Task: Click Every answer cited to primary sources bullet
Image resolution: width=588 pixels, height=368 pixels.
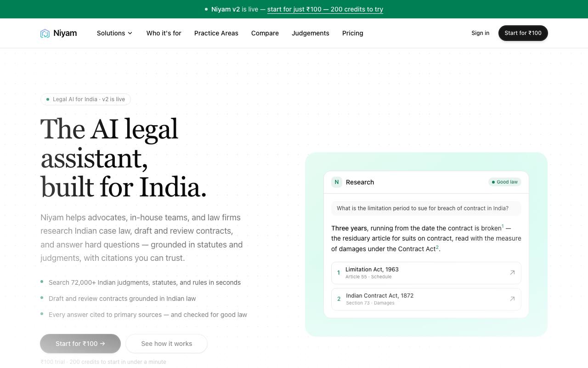Action: (x=148, y=315)
